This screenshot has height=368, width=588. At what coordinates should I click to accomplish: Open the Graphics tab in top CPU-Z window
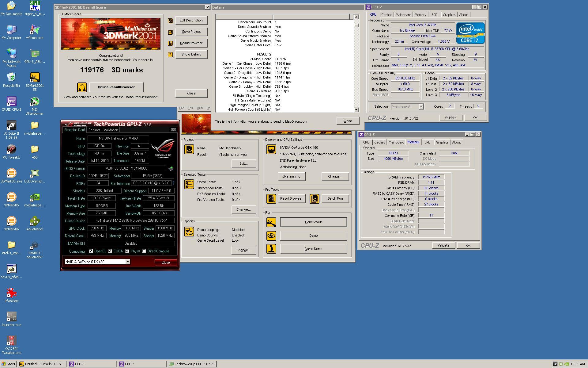coord(449,15)
